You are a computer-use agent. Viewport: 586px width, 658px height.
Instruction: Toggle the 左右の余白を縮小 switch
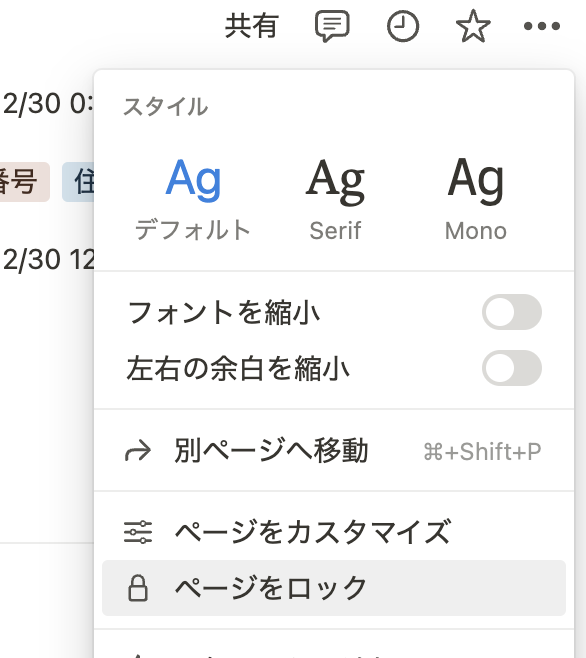[512, 368]
